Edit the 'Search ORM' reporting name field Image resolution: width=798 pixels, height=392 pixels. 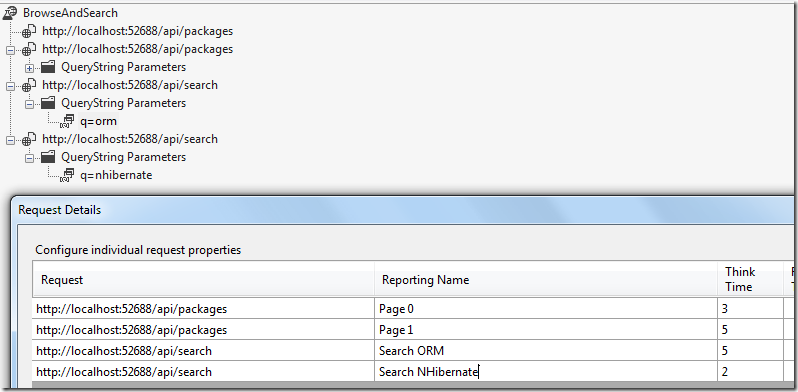tap(546, 351)
